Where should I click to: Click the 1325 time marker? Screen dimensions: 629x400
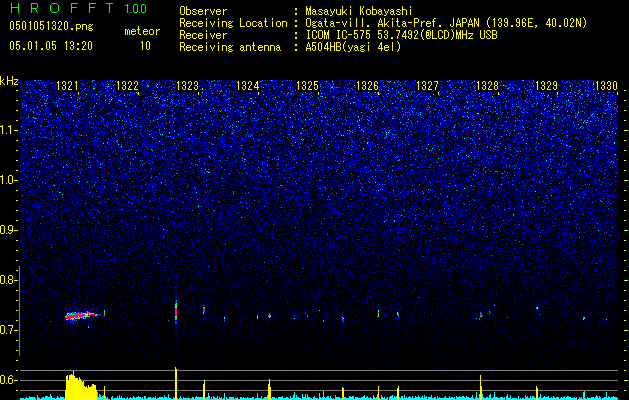307,86
